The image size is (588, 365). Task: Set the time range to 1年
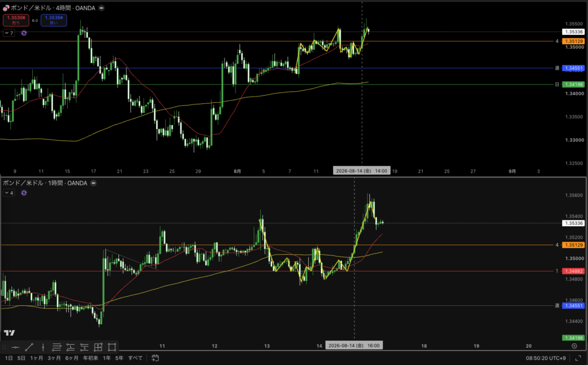107,358
